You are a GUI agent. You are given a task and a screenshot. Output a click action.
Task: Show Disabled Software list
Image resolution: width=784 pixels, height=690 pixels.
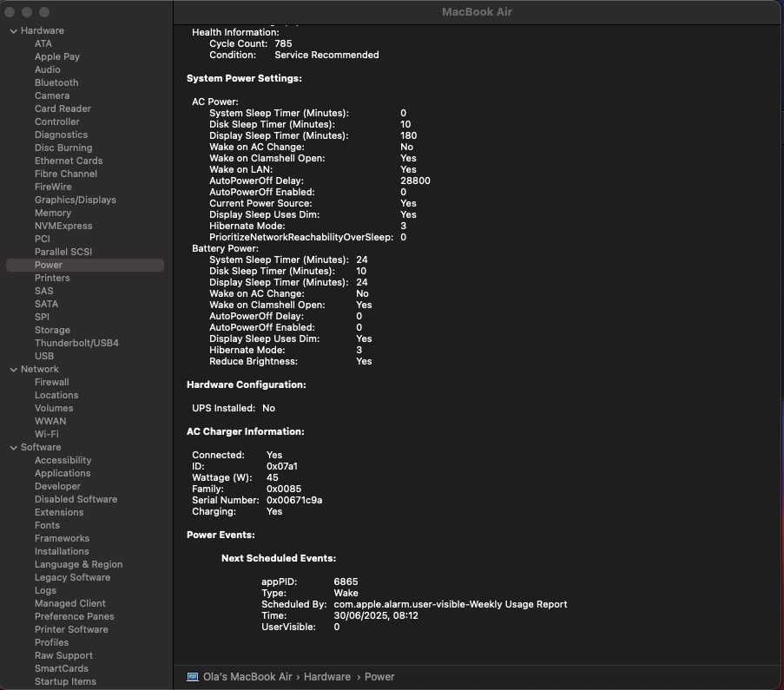click(x=76, y=499)
